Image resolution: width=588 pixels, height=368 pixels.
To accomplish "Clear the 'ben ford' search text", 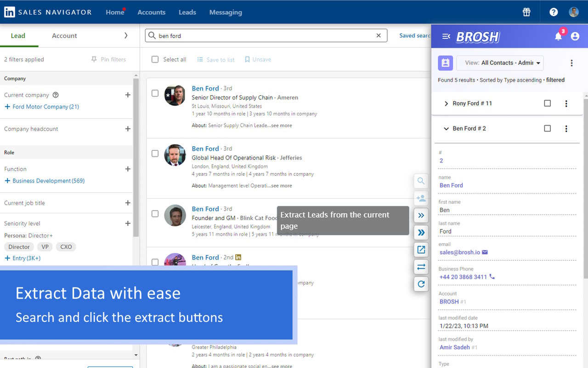I will tap(379, 35).
